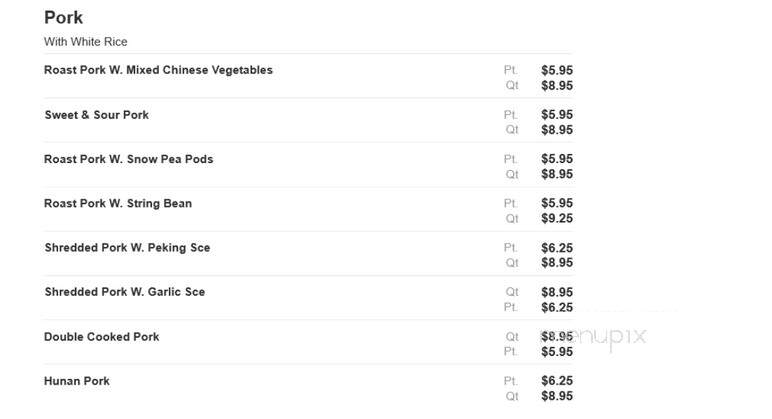Select Roast Pork W. Mixed Chinese Vegetables

(158, 70)
